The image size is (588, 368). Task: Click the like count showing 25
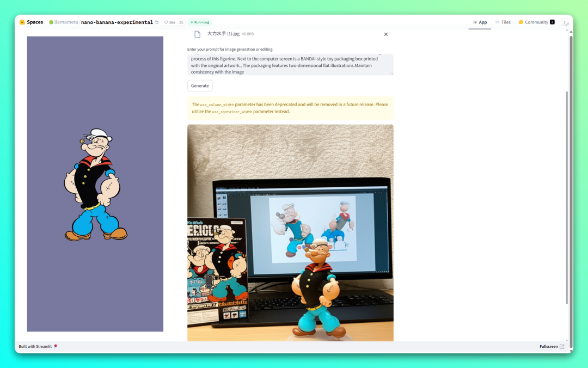coord(181,22)
